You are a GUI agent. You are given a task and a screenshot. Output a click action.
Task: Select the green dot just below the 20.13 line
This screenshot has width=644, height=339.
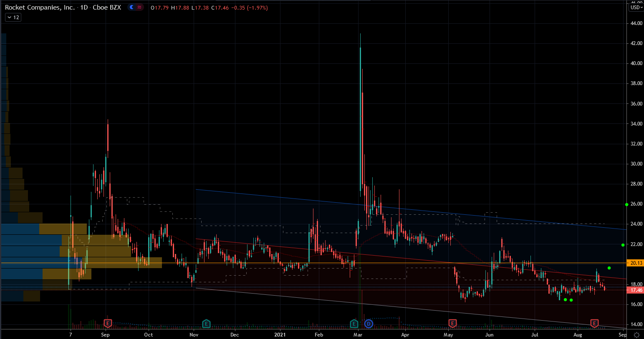pyautogui.click(x=609, y=268)
